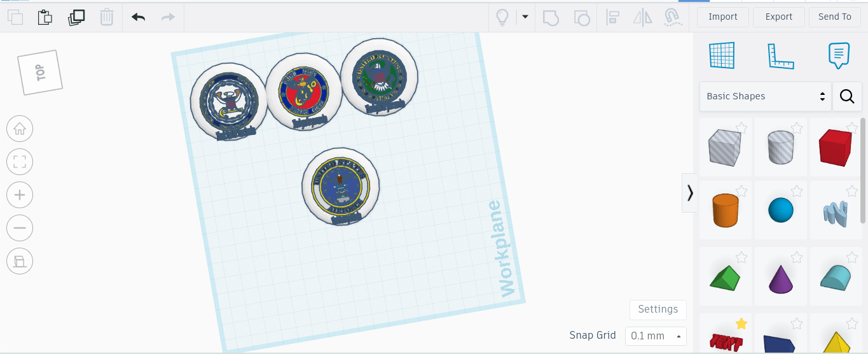The height and width of the screenshot is (354, 868).
Task: Select the Air Force medallion object
Action: (x=341, y=187)
